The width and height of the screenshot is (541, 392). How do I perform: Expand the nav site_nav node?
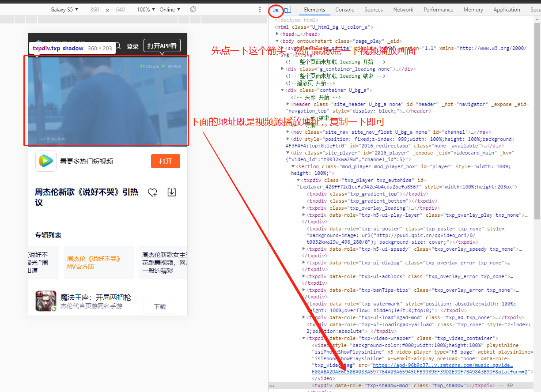pyautogui.click(x=288, y=132)
